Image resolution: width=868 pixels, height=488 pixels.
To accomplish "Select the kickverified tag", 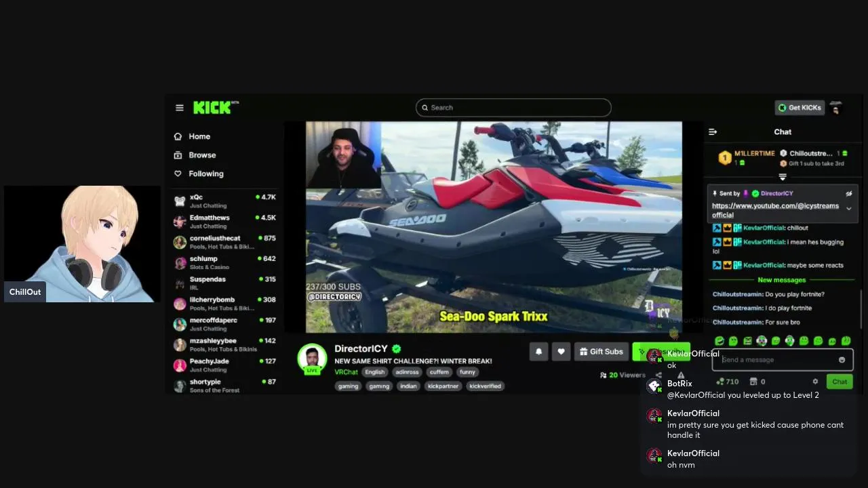I will click(485, 386).
